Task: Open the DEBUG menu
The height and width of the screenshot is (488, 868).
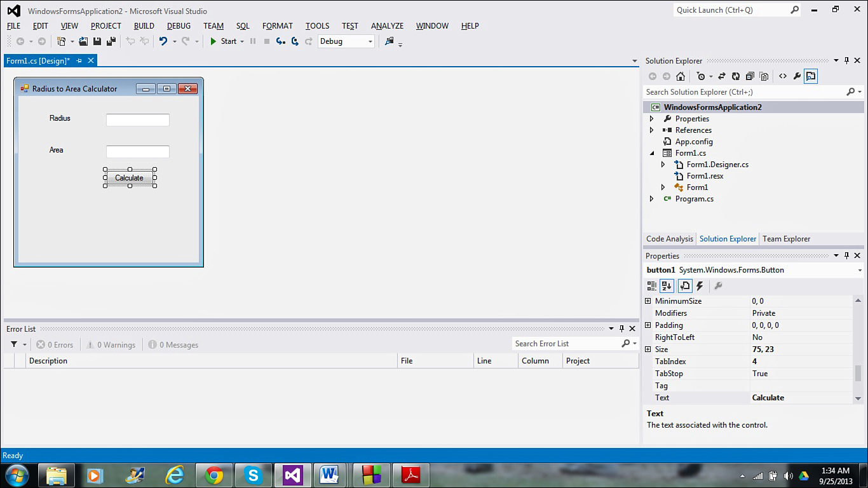Action: tap(179, 26)
